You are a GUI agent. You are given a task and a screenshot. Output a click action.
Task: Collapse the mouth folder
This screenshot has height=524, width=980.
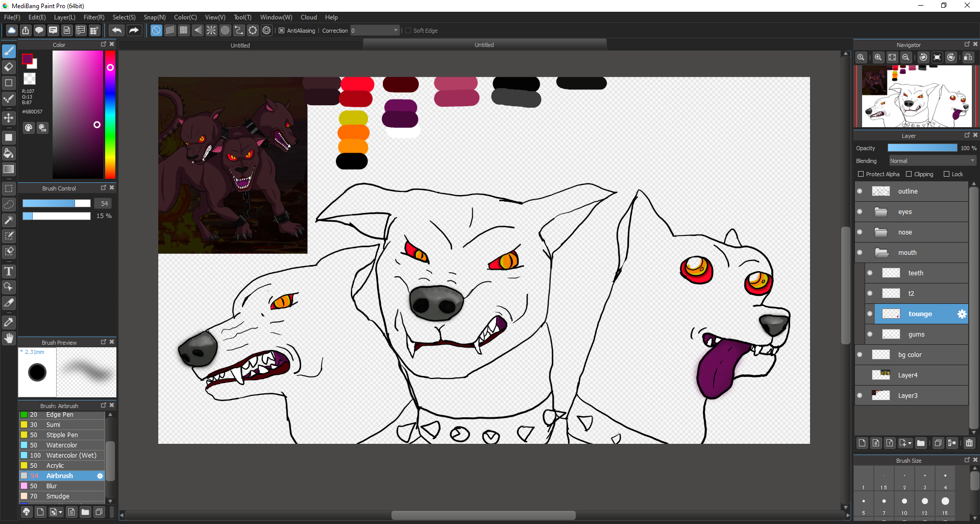click(881, 253)
